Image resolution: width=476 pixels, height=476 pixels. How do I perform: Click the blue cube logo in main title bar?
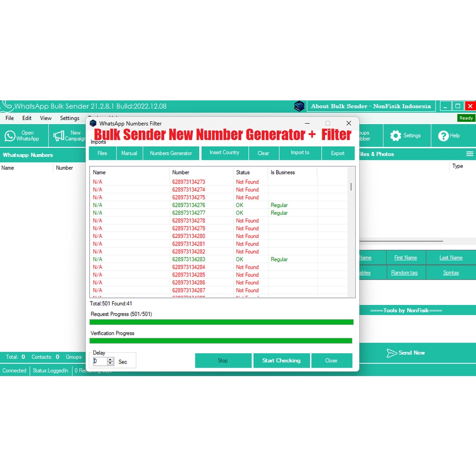pyautogui.click(x=299, y=106)
